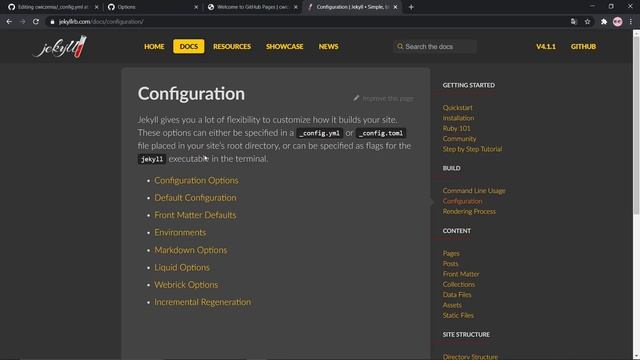Click the pencil icon by Improve this page
The height and width of the screenshot is (360, 640).
coord(356,98)
